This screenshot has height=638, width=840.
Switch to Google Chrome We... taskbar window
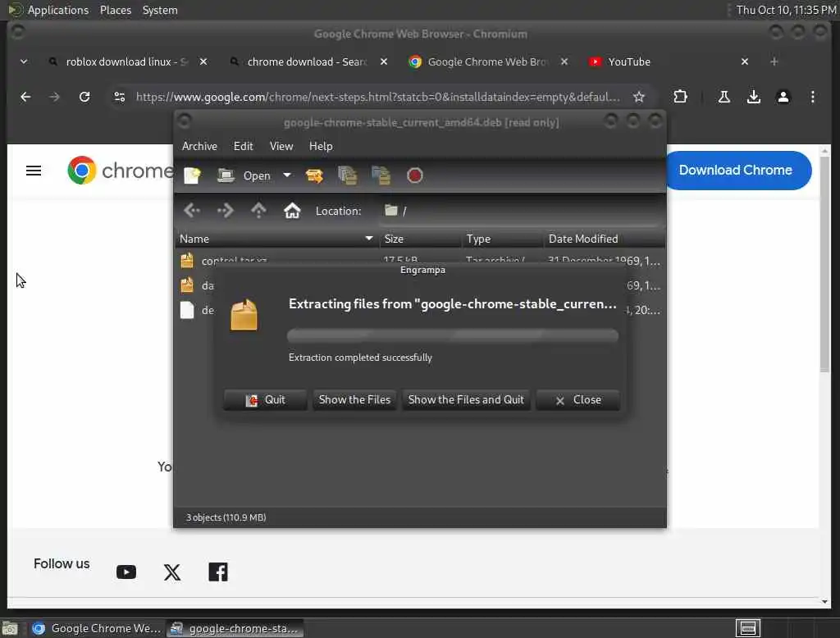click(x=97, y=628)
